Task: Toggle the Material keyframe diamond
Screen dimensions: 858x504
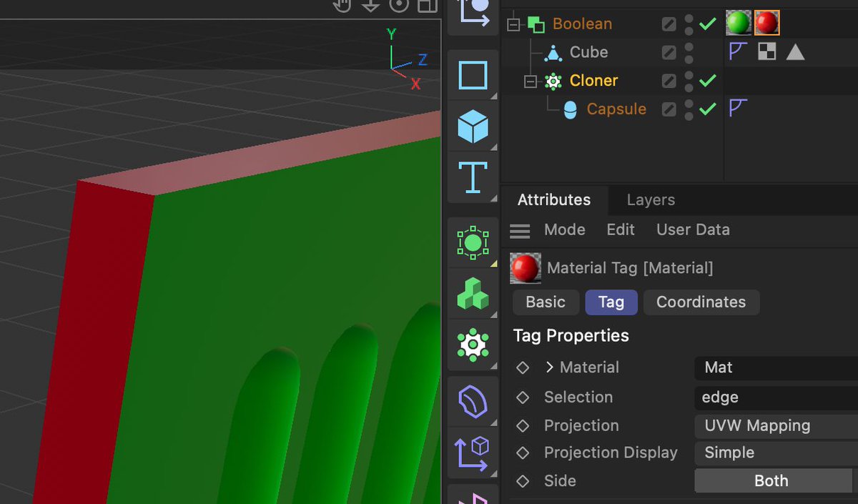Action: click(x=523, y=367)
